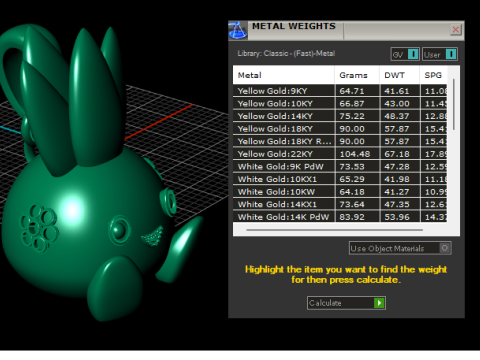Viewport: 480px width, 360px height.
Task: Click the 47.35 DWT value
Action: (x=397, y=204)
